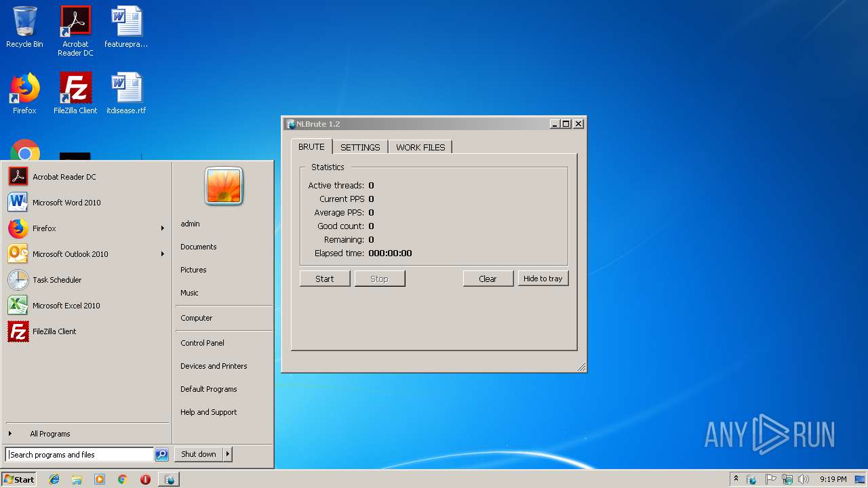The height and width of the screenshot is (488, 868).
Task: Expand Firefox submenu arrow in Start menu
Action: [163, 228]
